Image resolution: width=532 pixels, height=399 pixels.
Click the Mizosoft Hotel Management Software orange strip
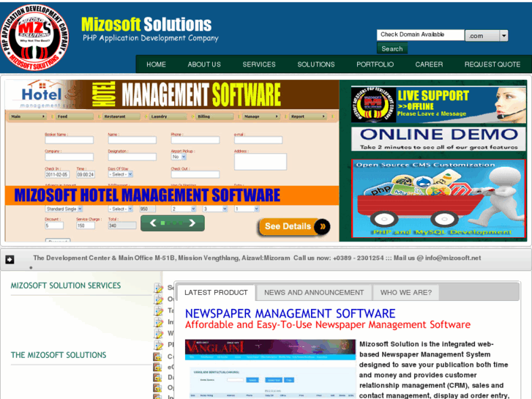172,195
